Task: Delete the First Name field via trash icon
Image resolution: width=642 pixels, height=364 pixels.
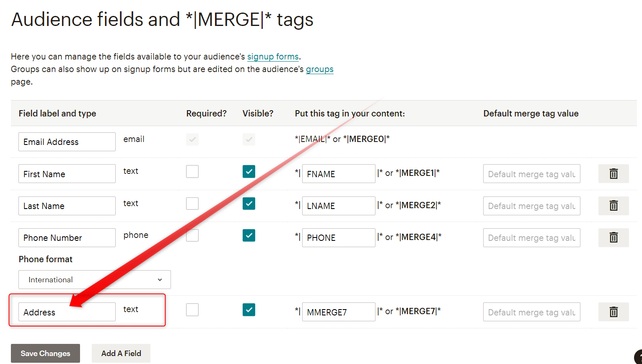Action: pyautogui.click(x=614, y=174)
